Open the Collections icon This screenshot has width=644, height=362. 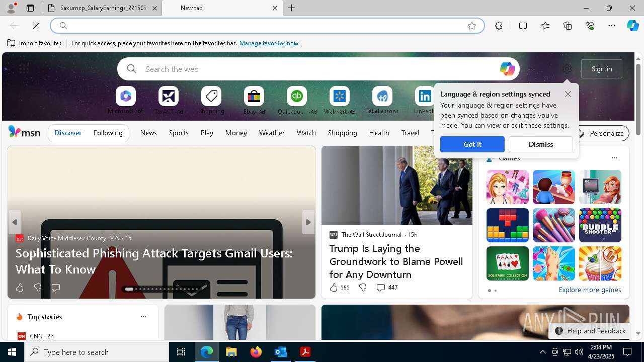click(x=568, y=26)
